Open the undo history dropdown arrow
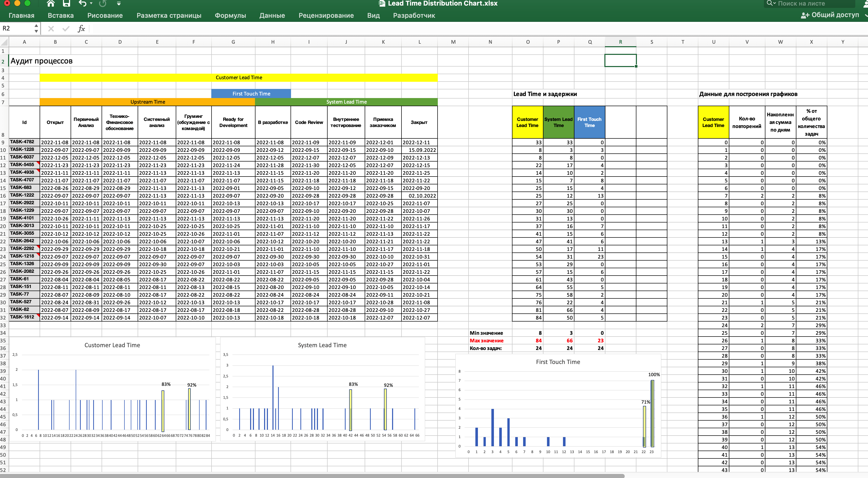 pyautogui.click(x=91, y=3)
